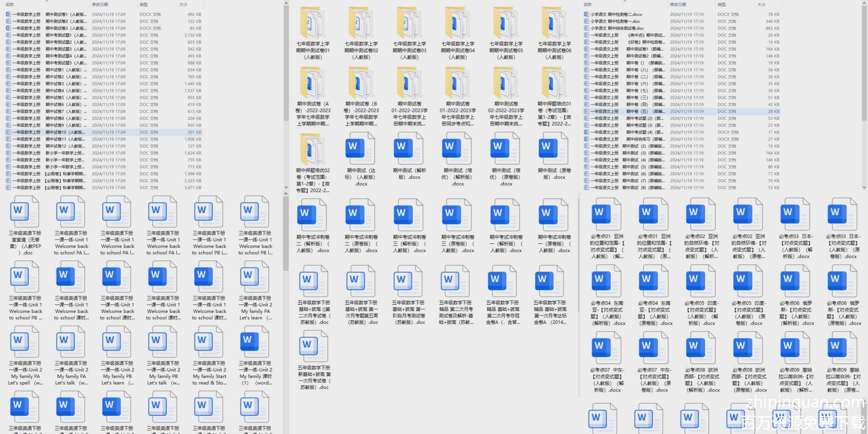The image size is (868, 434).
Task: Select file 小学语文 期中检测卷二.docx
Action: (x=616, y=14)
